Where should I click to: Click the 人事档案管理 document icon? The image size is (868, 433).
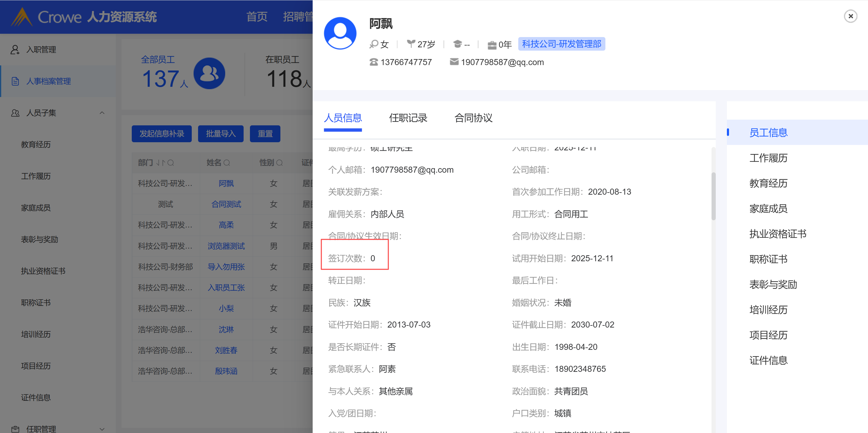[x=15, y=81]
